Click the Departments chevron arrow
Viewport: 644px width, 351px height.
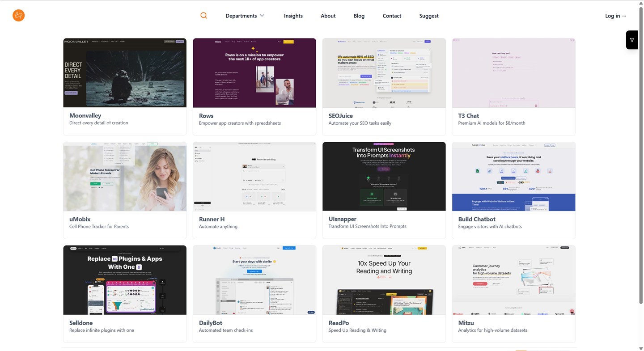(262, 16)
